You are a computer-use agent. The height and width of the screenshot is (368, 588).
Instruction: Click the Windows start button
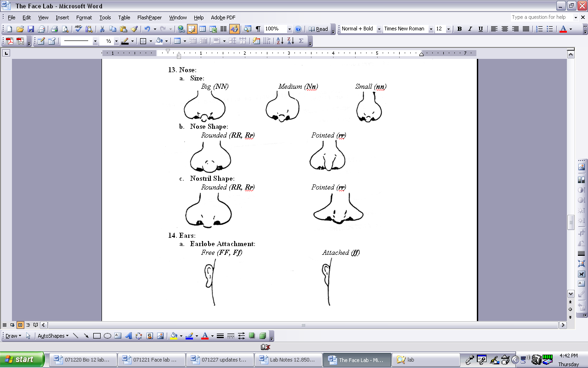22,360
